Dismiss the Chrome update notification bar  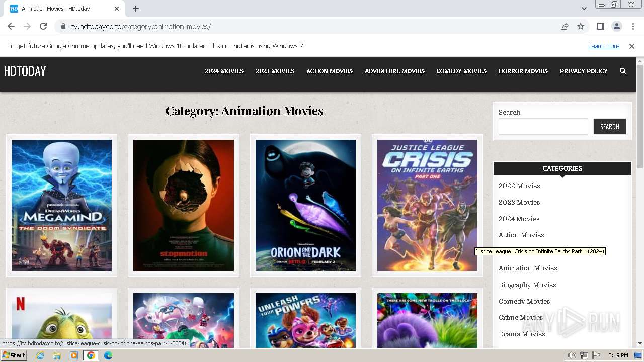point(632,46)
